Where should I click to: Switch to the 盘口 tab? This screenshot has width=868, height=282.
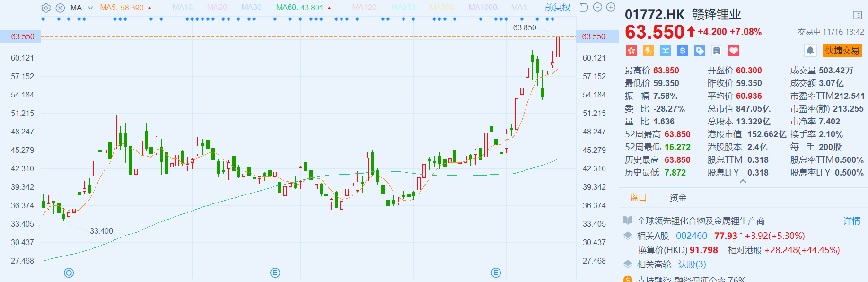click(x=638, y=198)
